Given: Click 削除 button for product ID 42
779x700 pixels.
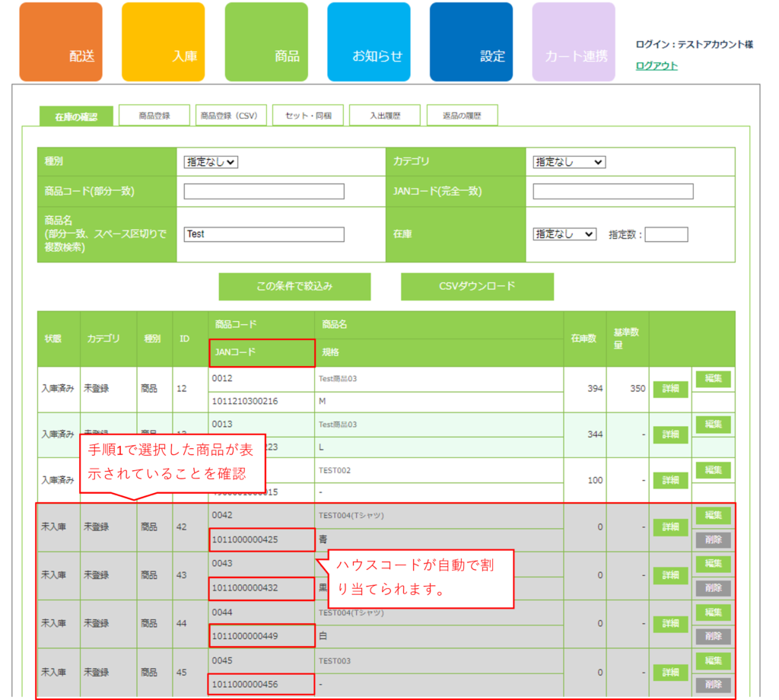Looking at the screenshot, I should 713,540.
